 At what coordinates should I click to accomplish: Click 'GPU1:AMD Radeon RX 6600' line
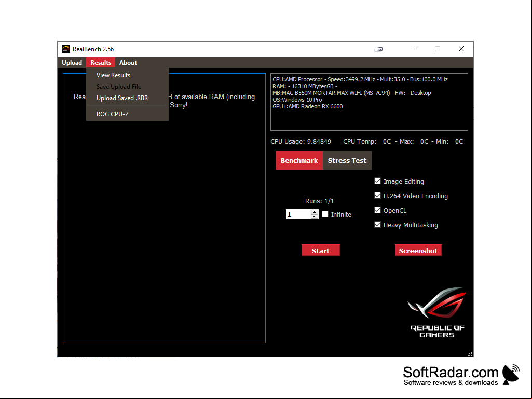(308, 106)
